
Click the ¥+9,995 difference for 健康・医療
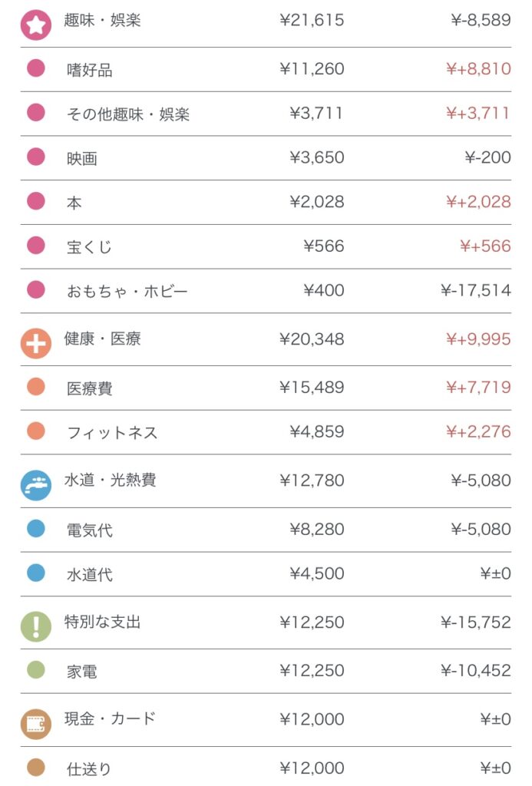tap(478, 339)
